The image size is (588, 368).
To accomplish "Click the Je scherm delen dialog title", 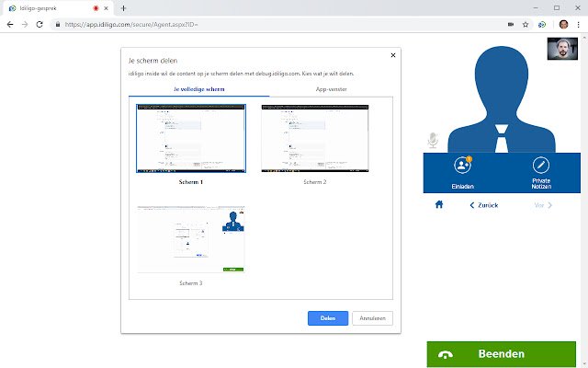I will [153, 61].
